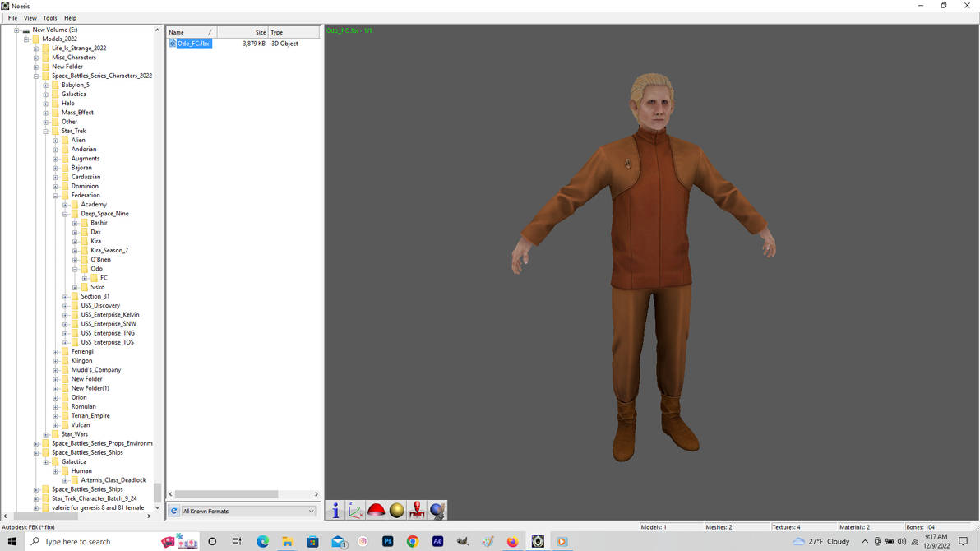980x551 pixels.
Task: Open File Explorer from the taskbar
Action: 288,542
